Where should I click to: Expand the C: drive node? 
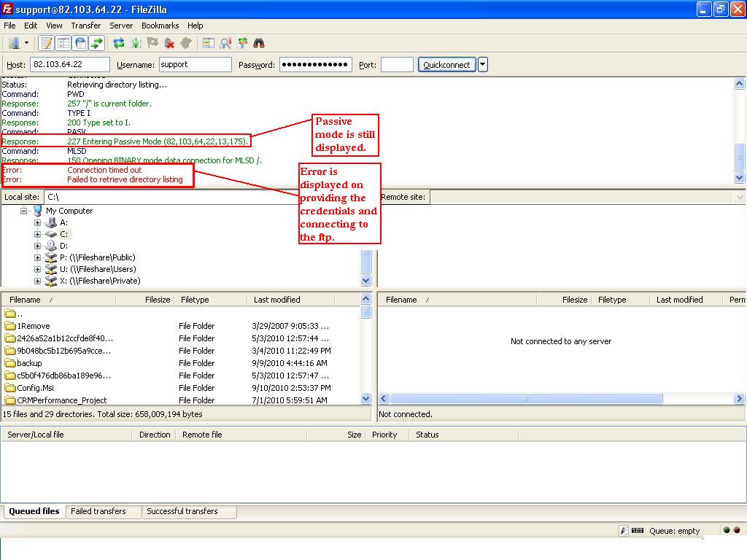click(x=37, y=234)
